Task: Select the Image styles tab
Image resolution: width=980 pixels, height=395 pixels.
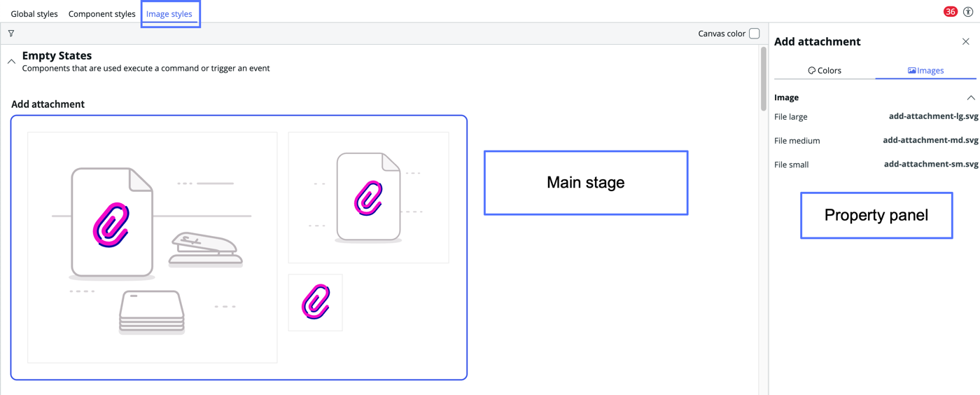Action: click(x=169, y=14)
